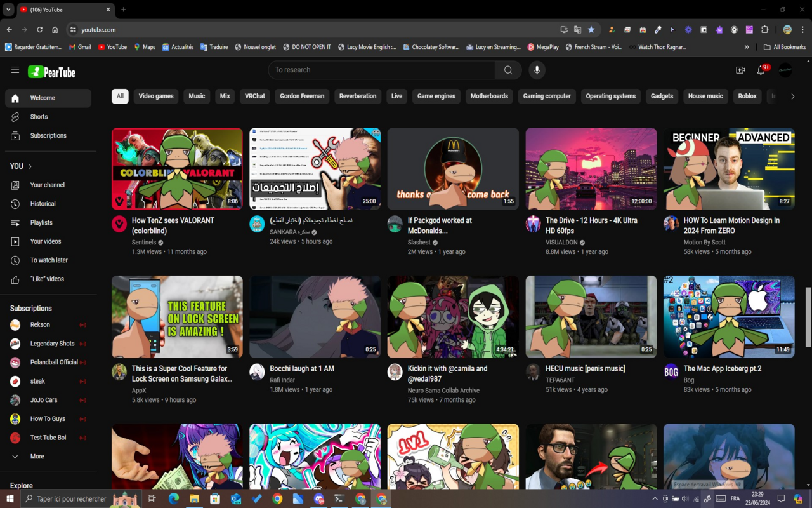Click the 'To research' search field
The width and height of the screenshot is (812, 508).
[x=381, y=70]
